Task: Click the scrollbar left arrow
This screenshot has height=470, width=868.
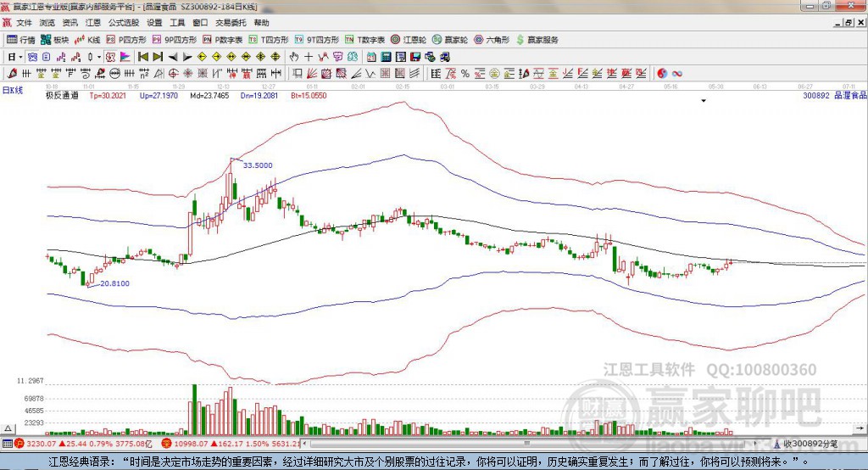Action: pyautogui.click(x=305, y=444)
